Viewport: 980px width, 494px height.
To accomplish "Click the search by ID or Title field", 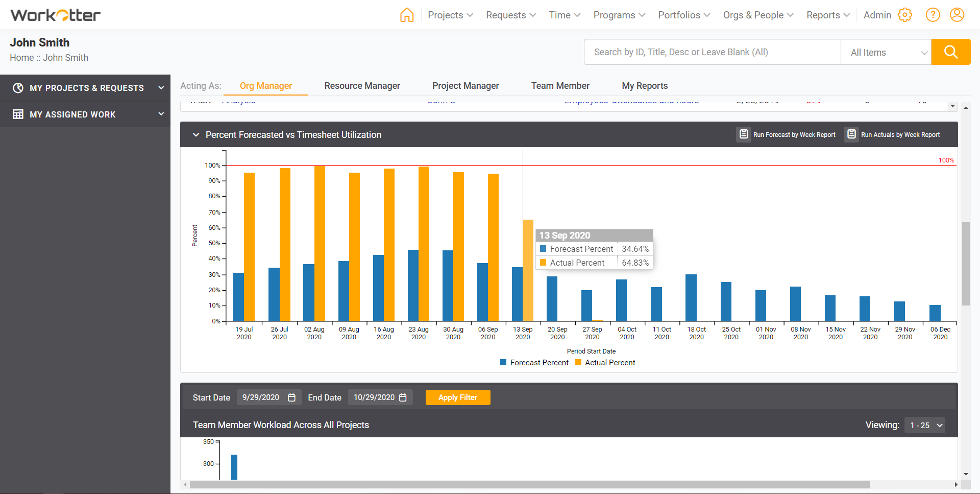I will point(713,52).
